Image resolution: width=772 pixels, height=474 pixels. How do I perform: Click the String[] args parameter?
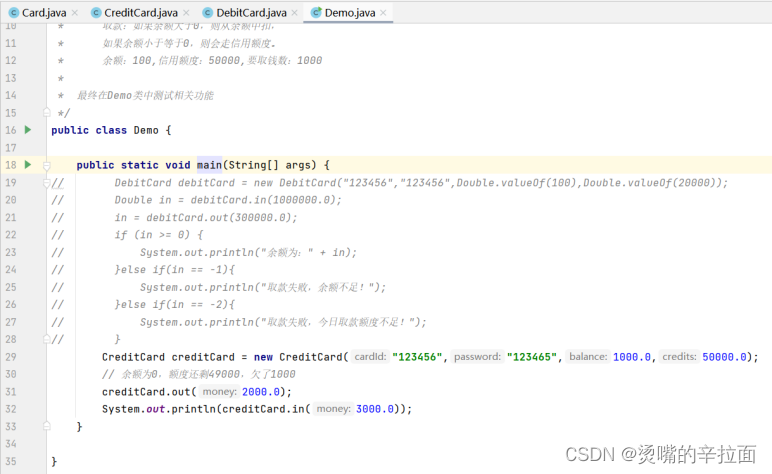click(270, 165)
